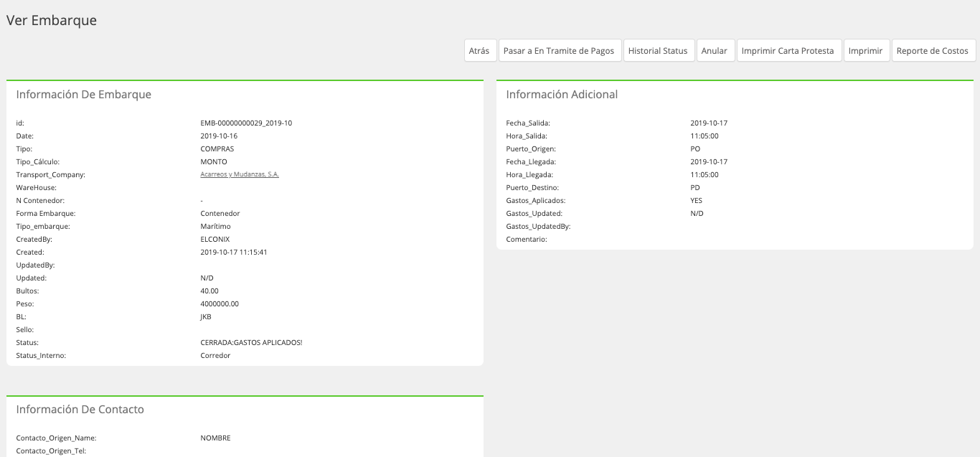Open the Historial Status button
Screen dimensions: 980x457
[659, 51]
